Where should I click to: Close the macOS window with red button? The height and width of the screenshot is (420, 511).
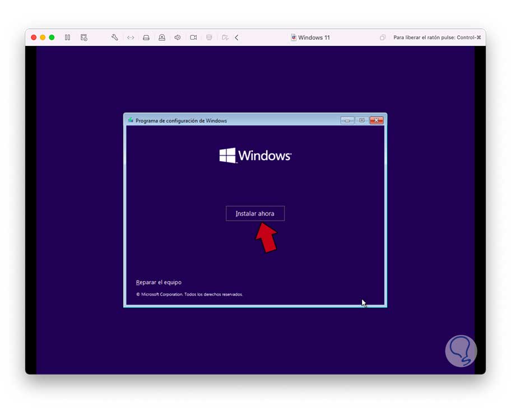34,38
